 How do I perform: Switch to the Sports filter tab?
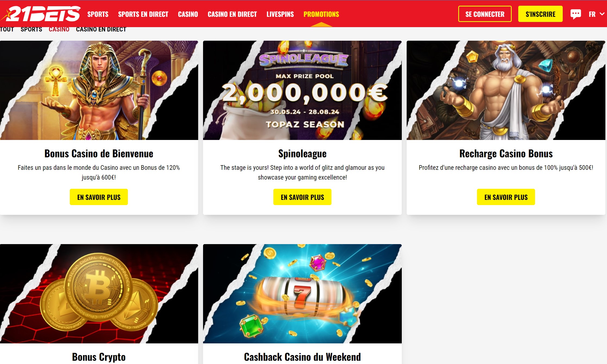pyautogui.click(x=31, y=29)
